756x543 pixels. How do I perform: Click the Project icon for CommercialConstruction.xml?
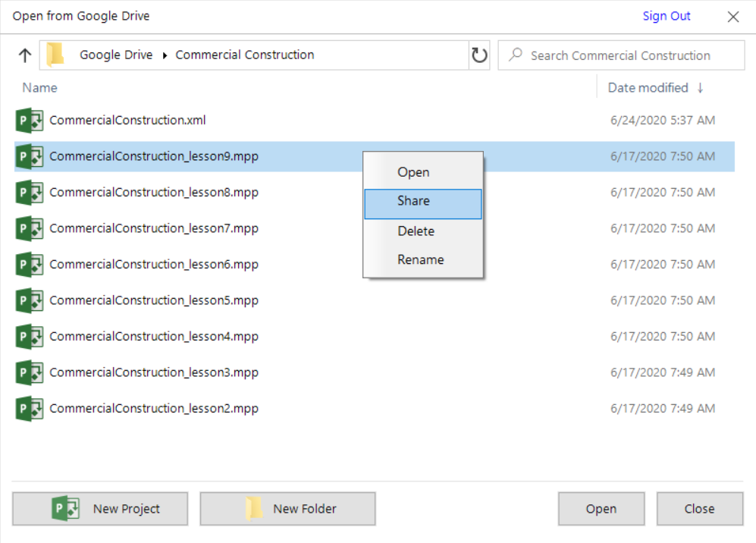point(30,120)
